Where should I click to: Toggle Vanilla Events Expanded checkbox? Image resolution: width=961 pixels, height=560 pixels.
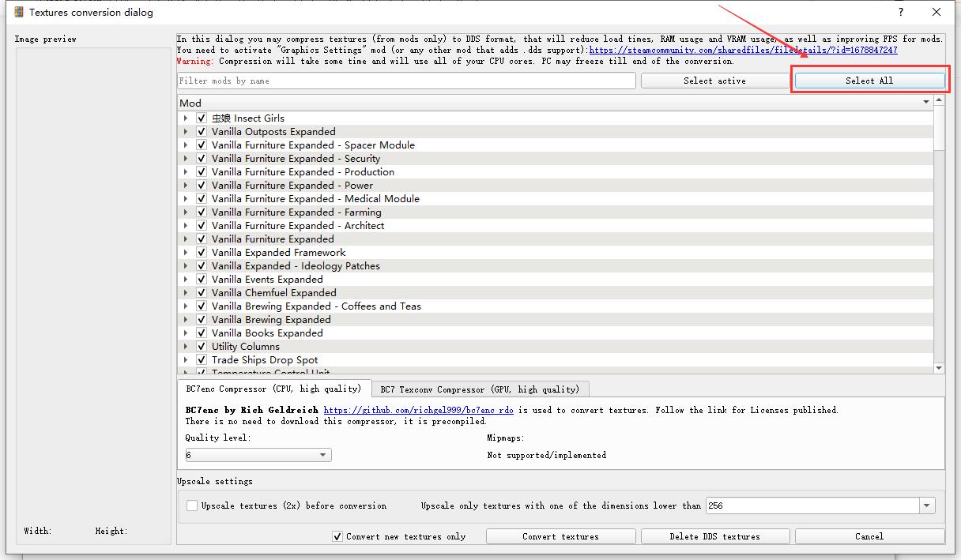(x=202, y=280)
